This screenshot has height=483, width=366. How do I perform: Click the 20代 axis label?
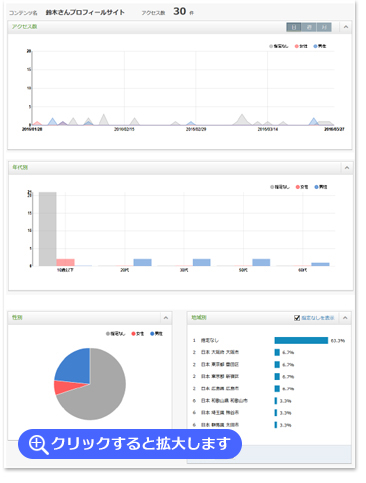coord(124,270)
